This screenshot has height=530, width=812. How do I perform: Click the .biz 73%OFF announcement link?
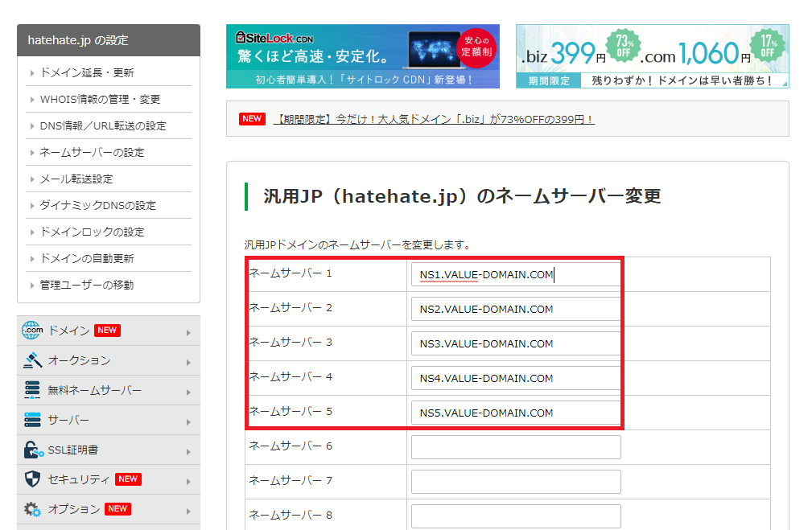(x=434, y=120)
